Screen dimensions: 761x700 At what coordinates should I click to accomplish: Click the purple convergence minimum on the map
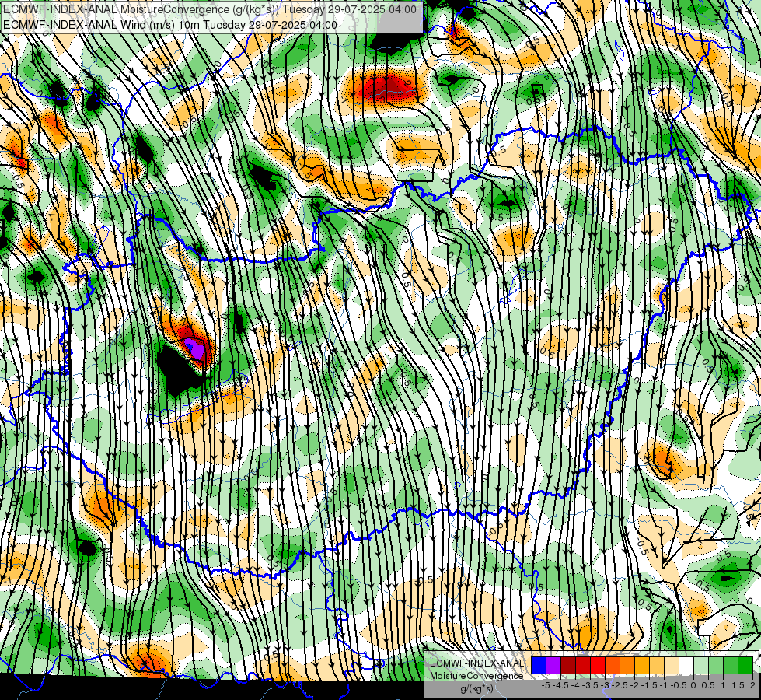pos(194,348)
